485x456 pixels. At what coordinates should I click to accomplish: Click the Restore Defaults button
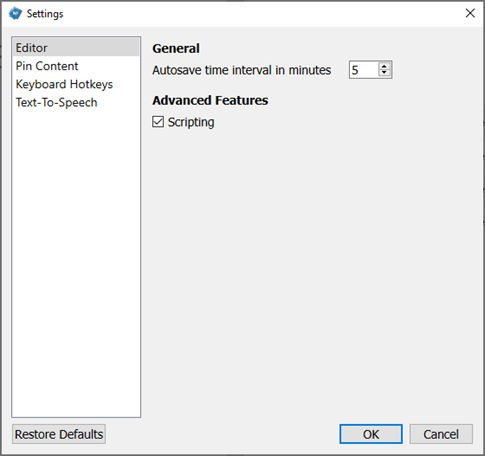[x=59, y=434]
